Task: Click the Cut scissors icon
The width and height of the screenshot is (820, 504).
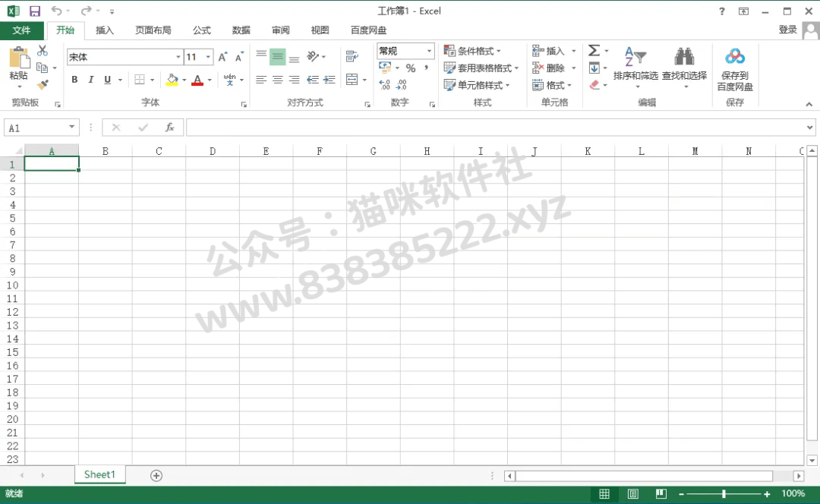Action: tap(43, 51)
